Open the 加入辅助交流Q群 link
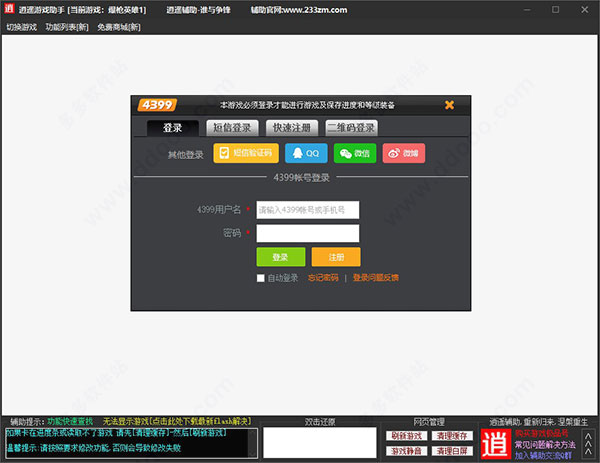Image resolution: width=600 pixels, height=463 pixels. click(543, 455)
